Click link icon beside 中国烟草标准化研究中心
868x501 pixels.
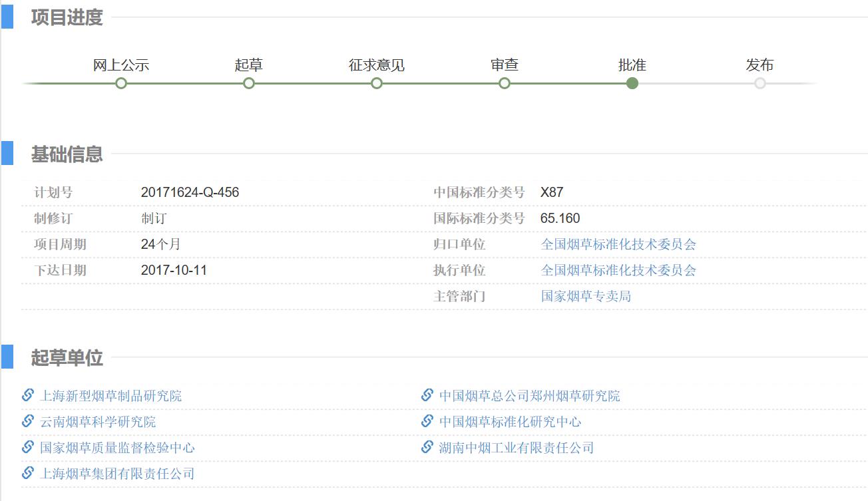427,421
